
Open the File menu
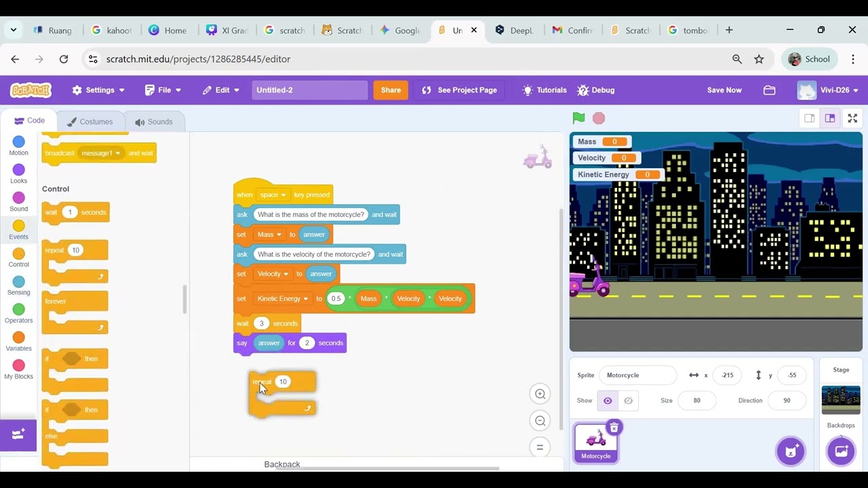click(163, 90)
